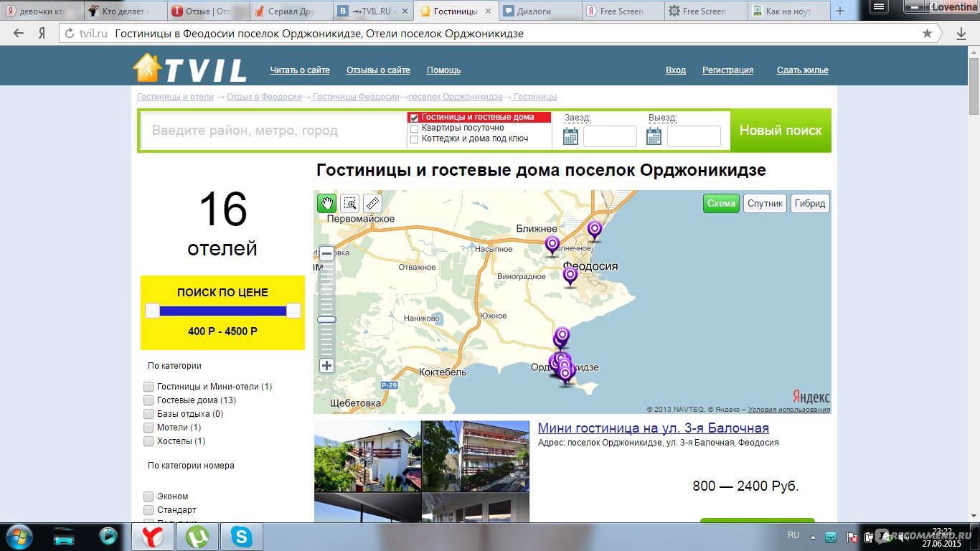The width and height of the screenshot is (980, 551).
Task: Click the TVIL house logo
Action: (190, 68)
